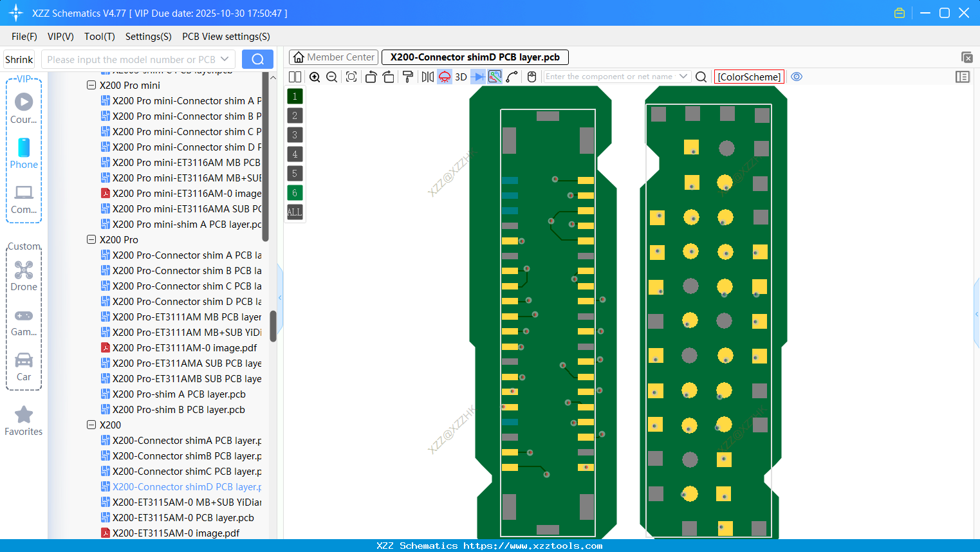980x552 pixels.
Task: Collapse the X200 tree group
Action: pyautogui.click(x=91, y=425)
